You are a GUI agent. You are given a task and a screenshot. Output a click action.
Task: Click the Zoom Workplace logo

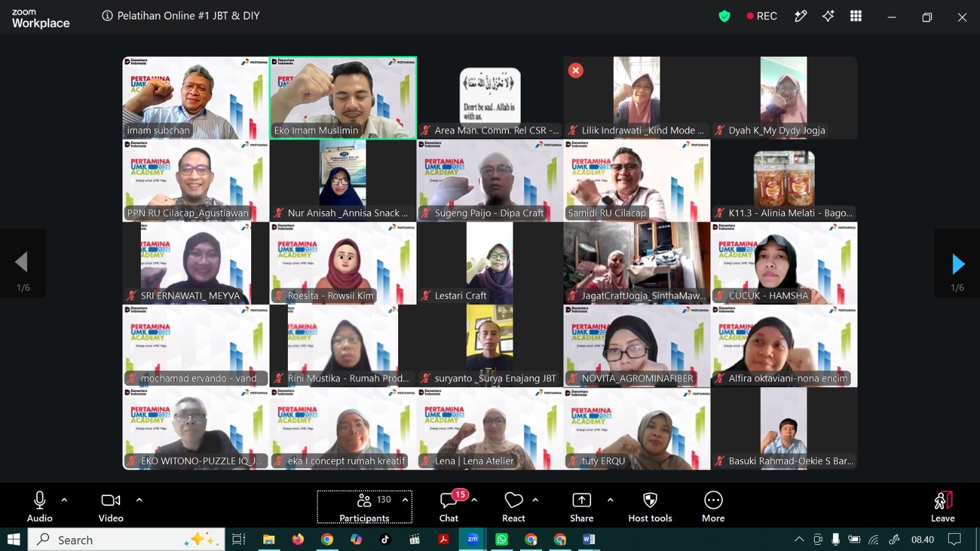tap(40, 19)
